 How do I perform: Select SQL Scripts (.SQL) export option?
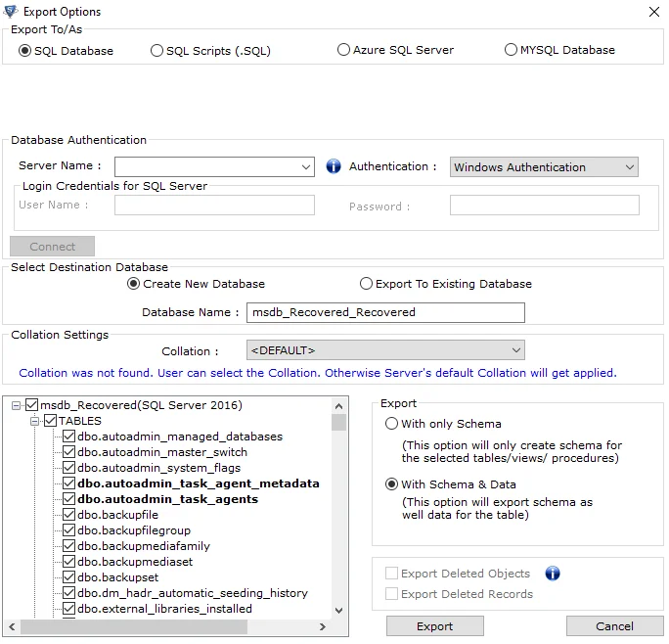pos(157,51)
